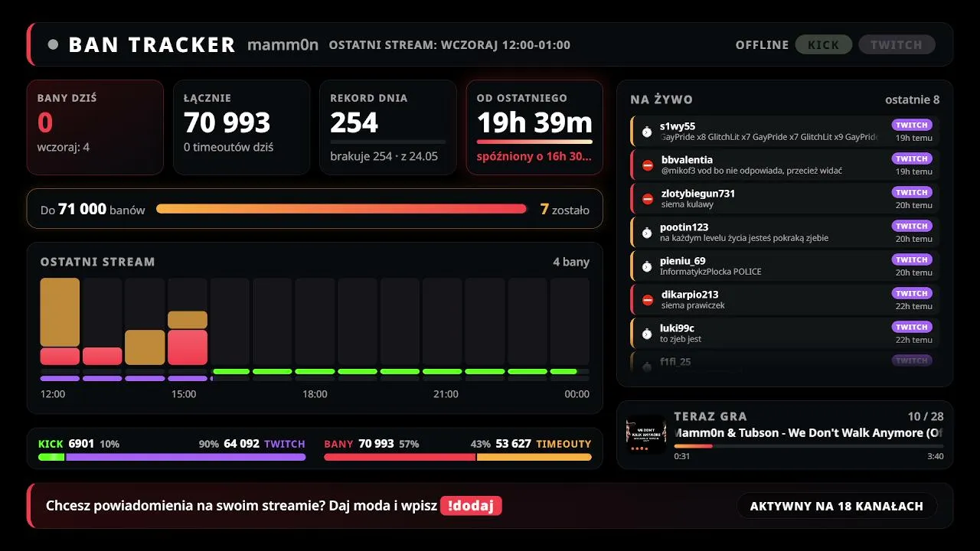Image resolution: width=980 pixels, height=551 pixels.
Task: Click the mamm0n channel name
Action: pos(283,44)
